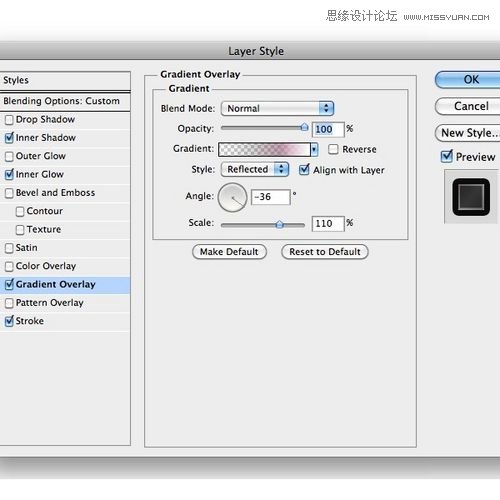The image size is (500, 500).
Task: Click the style preview thumbnail
Action: [x=471, y=197]
